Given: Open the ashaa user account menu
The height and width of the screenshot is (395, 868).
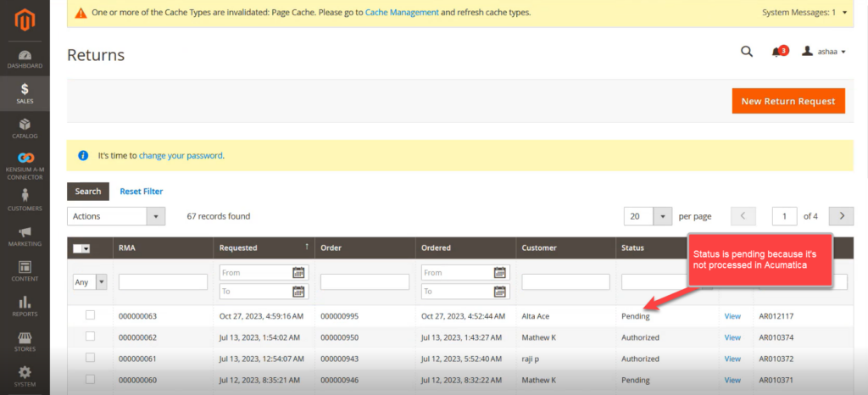Looking at the screenshot, I should 824,52.
